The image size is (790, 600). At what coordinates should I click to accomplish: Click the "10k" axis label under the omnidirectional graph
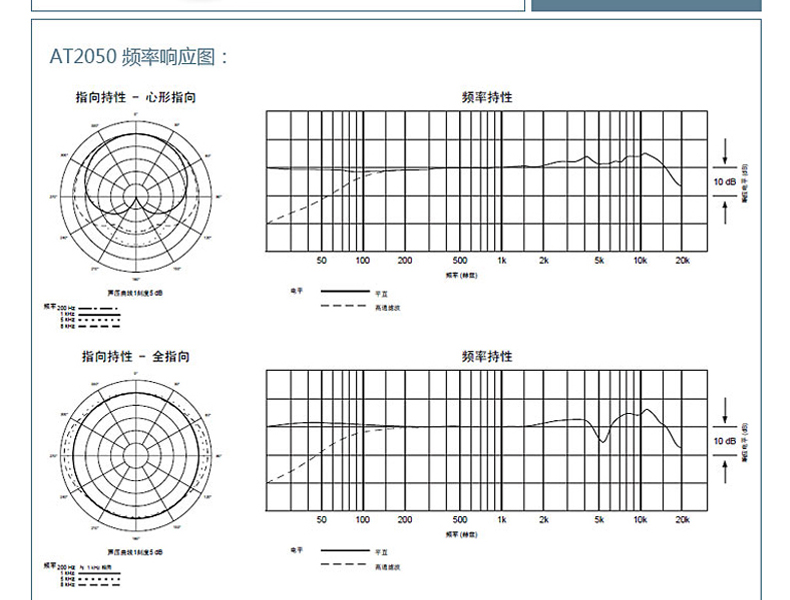(640, 519)
